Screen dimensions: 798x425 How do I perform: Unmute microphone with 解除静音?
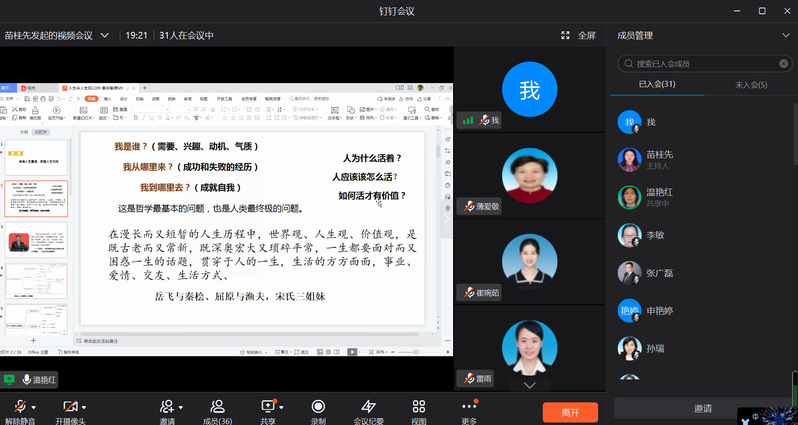20,411
